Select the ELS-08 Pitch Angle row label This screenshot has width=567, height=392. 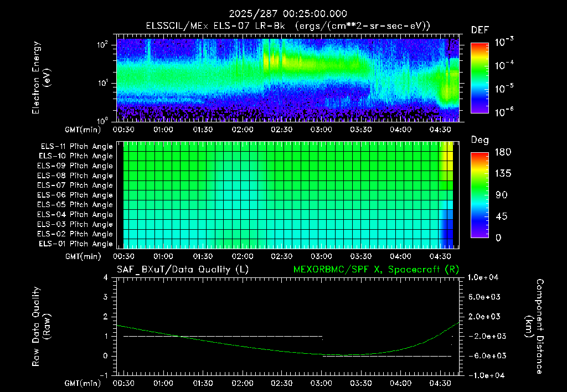[75, 176]
